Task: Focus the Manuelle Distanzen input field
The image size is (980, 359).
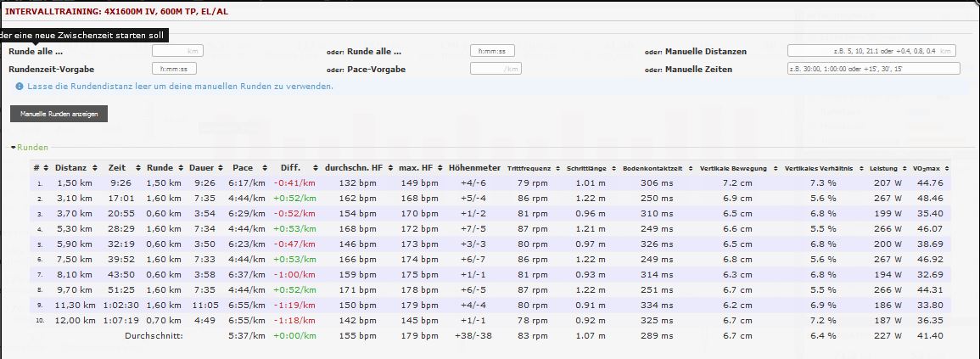Action: 871,51
